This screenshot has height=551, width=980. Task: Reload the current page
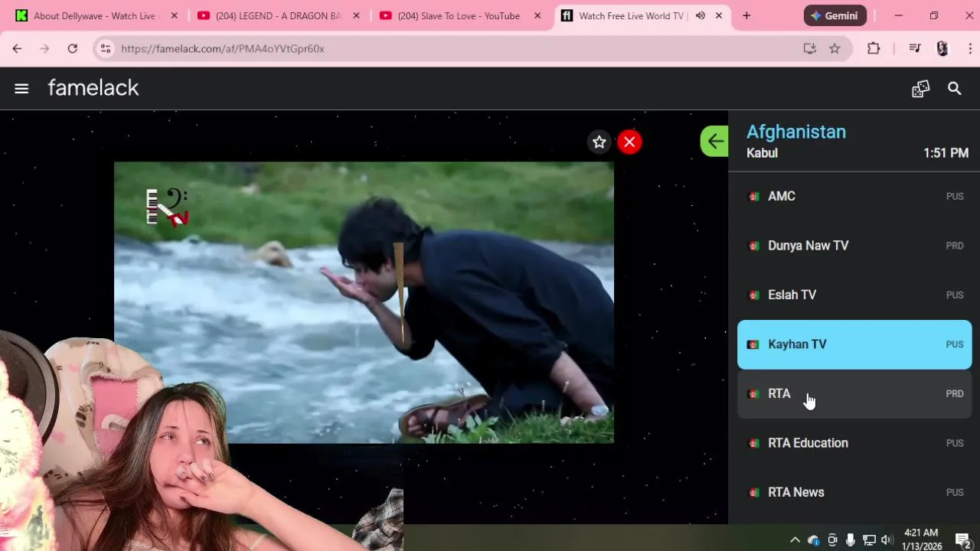(72, 48)
